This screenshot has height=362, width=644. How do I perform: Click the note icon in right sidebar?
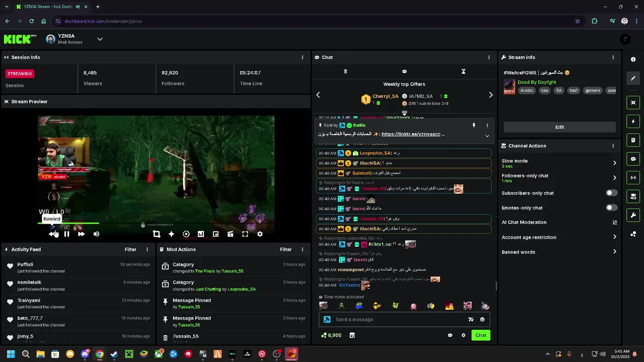pos(633,140)
